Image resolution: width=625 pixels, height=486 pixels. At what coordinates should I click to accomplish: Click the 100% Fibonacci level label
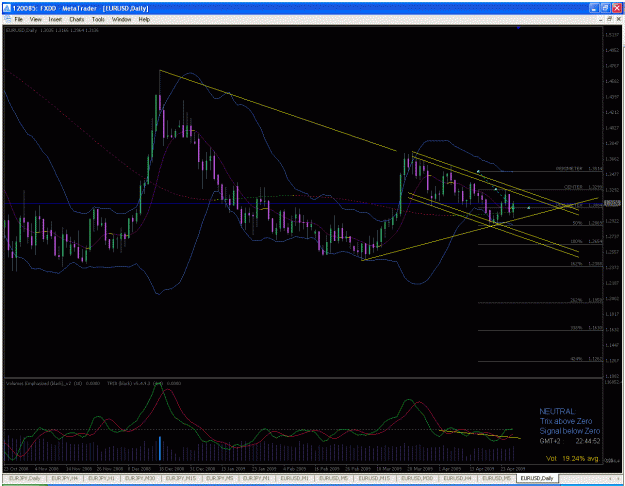pyautogui.click(x=577, y=241)
